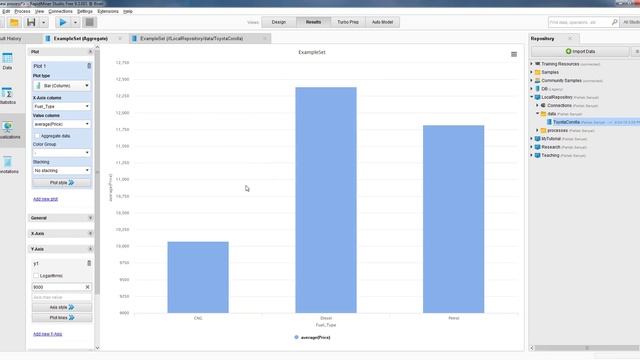Delete Plot 1 with its trash icon

click(x=89, y=66)
